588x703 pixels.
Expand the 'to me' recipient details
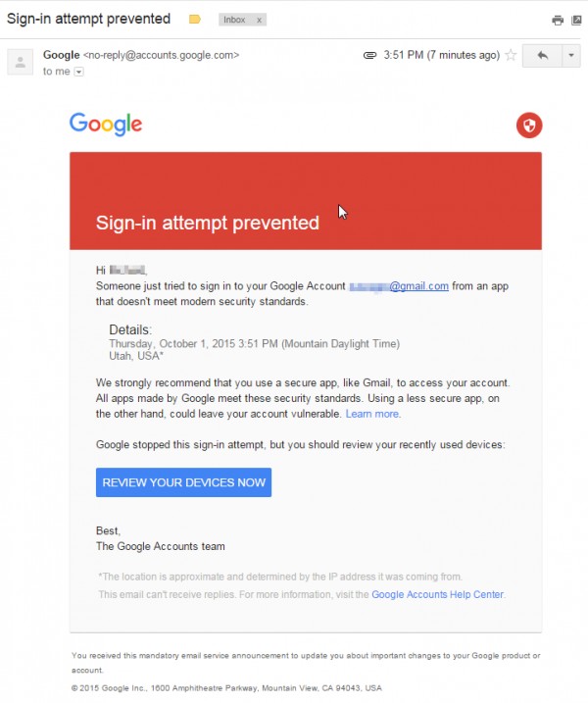coord(78,72)
